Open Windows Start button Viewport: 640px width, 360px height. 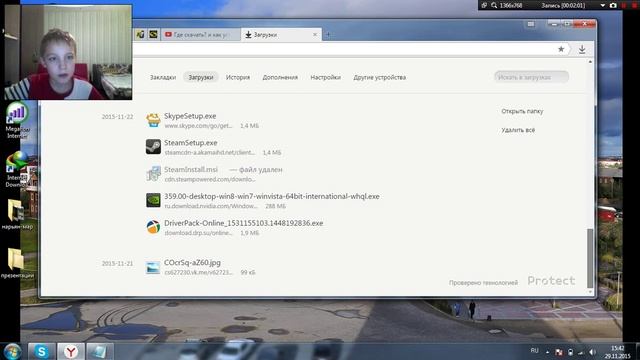12,351
